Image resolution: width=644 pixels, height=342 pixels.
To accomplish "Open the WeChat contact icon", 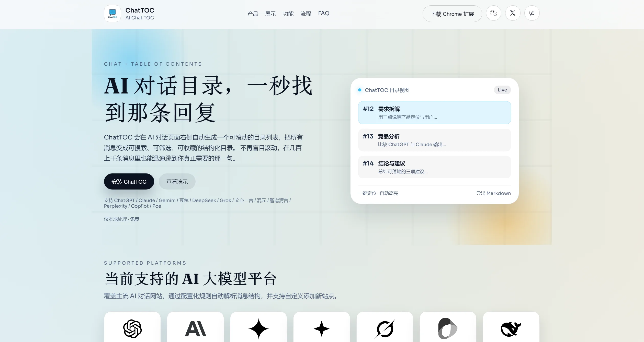I will click(x=493, y=13).
